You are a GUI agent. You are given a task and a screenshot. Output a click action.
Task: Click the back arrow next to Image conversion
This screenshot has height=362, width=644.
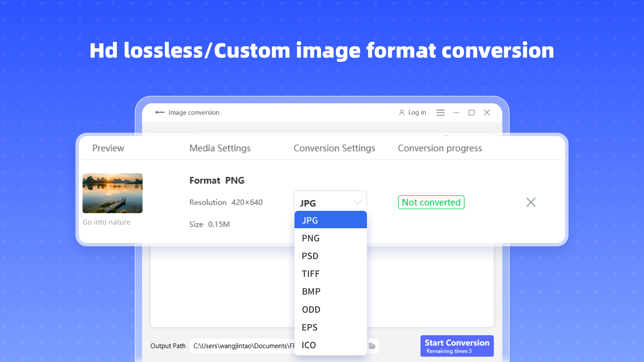click(160, 113)
